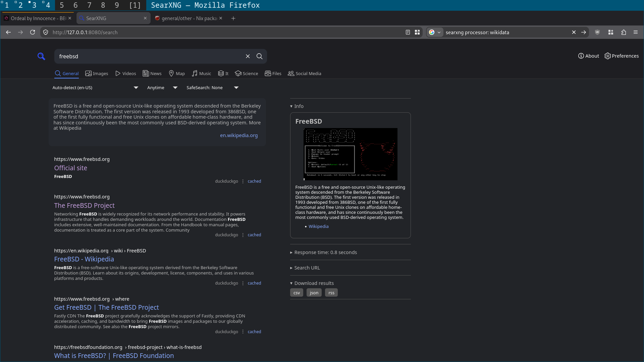This screenshot has height=362, width=644.
Task: Switch to Videos search category
Action: (126, 73)
